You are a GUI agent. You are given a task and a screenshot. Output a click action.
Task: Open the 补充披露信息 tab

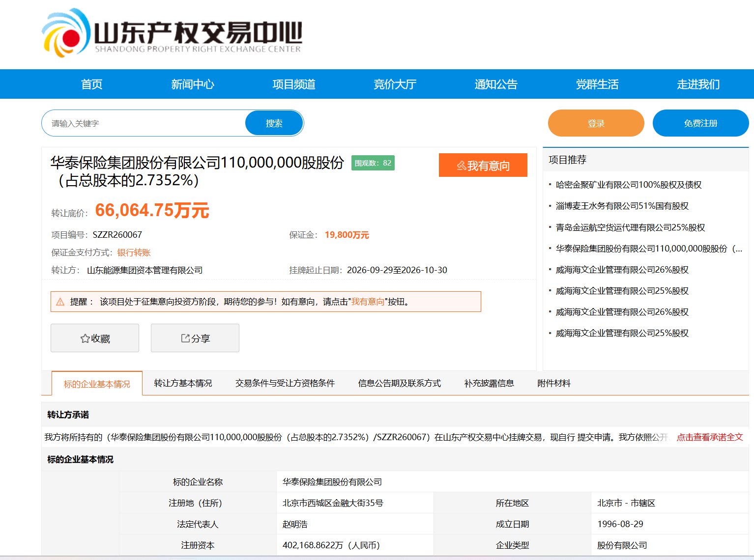489,383
